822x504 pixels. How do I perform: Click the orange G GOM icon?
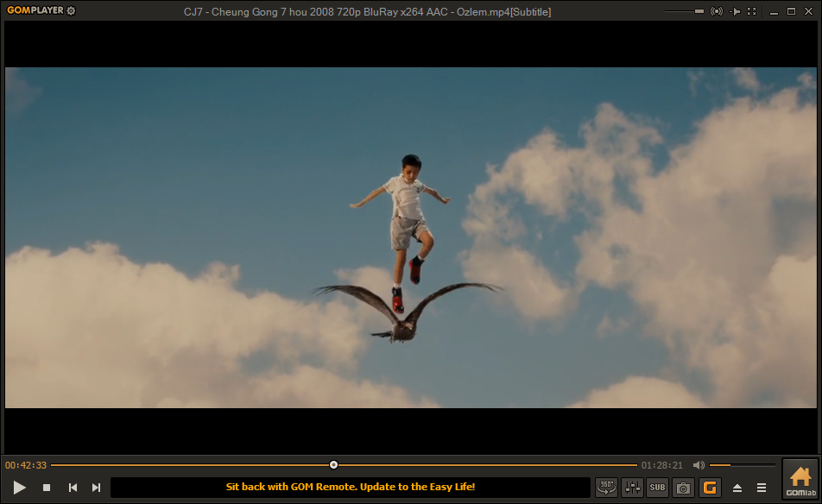(x=710, y=488)
